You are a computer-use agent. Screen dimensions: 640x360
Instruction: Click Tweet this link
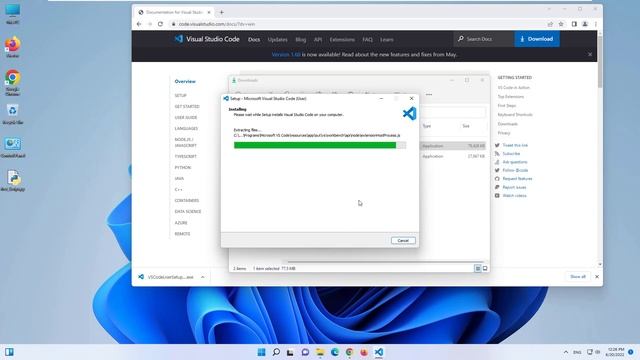515,145
